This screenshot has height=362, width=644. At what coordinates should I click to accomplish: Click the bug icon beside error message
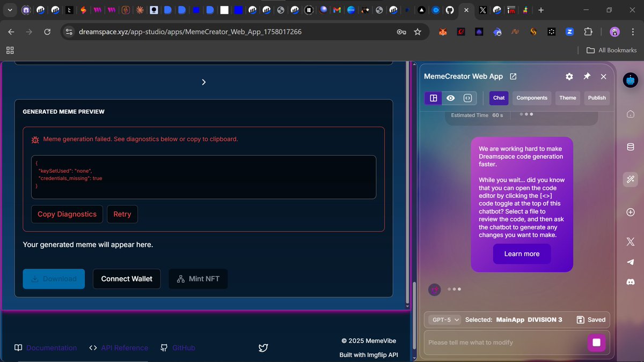tap(35, 139)
